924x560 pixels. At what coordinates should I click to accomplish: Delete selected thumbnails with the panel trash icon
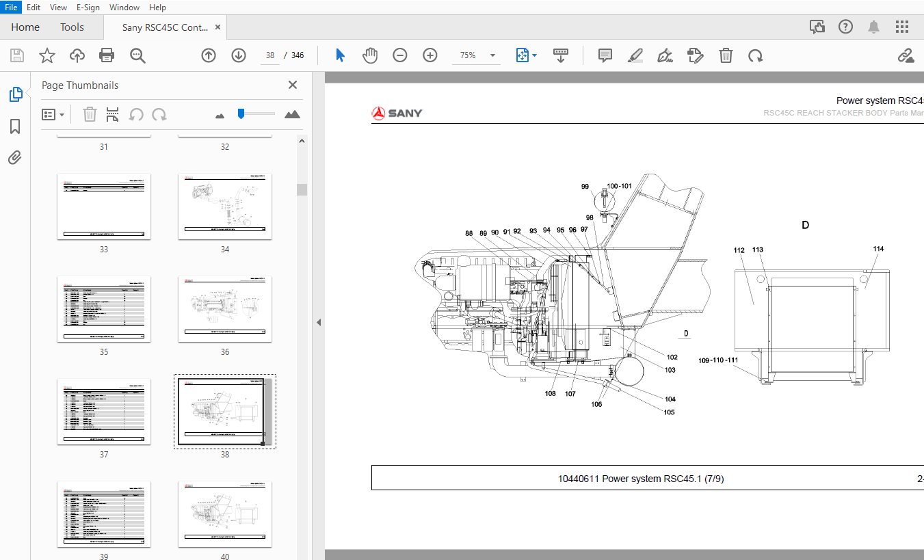pyautogui.click(x=90, y=114)
